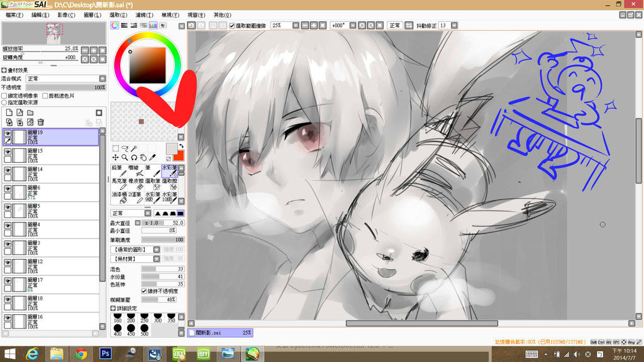Choose the 2值筆 binary pen tool
The image size is (644, 362).
[x=136, y=197]
